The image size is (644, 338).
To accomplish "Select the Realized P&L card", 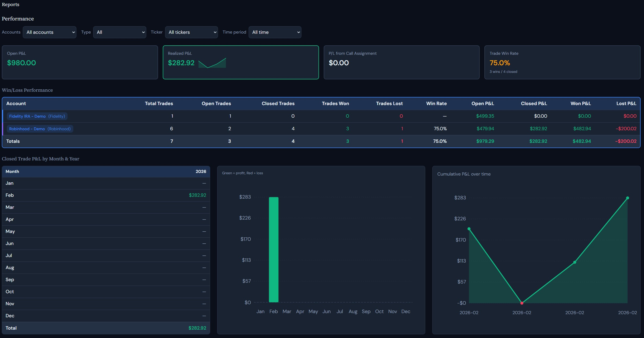I will point(240,62).
